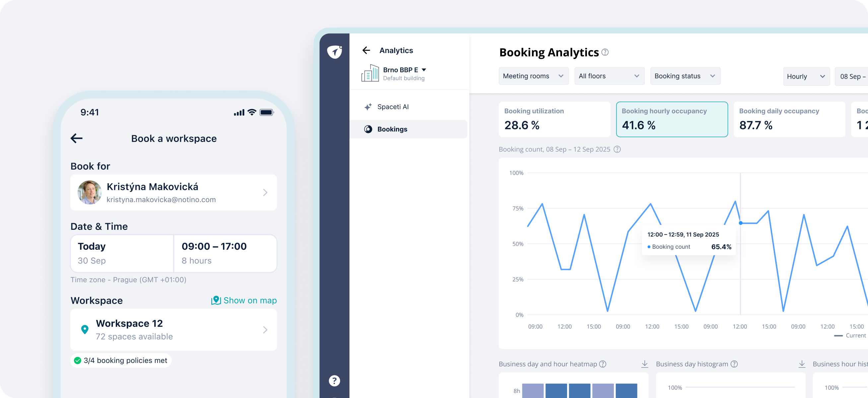The height and width of the screenshot is (398, 868).
Task: Select Bookings in the analytics menu
Action: point(392,129)
